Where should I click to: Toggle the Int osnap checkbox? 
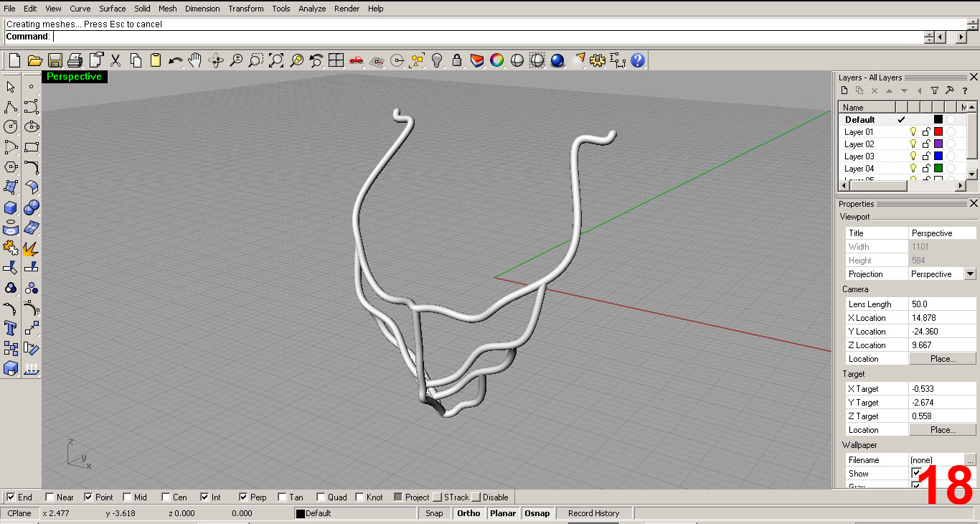[204, 497]
